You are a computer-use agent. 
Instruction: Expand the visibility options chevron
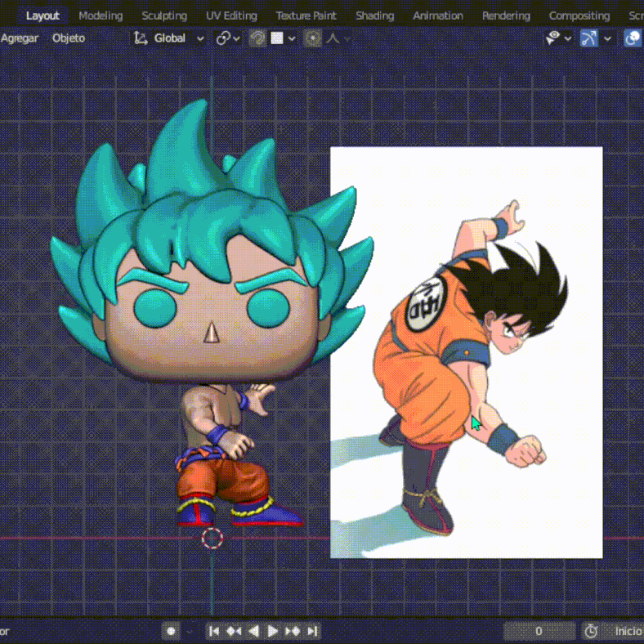[568, 38]
